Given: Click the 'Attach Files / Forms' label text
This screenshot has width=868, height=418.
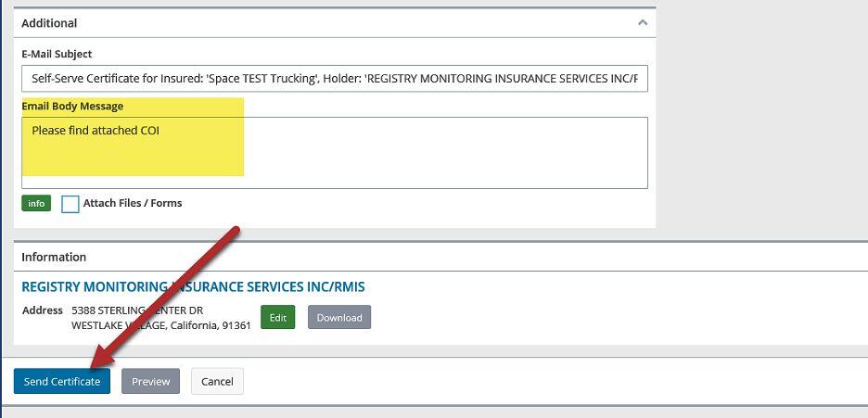Looking at the screenshot, I should 133,203.
